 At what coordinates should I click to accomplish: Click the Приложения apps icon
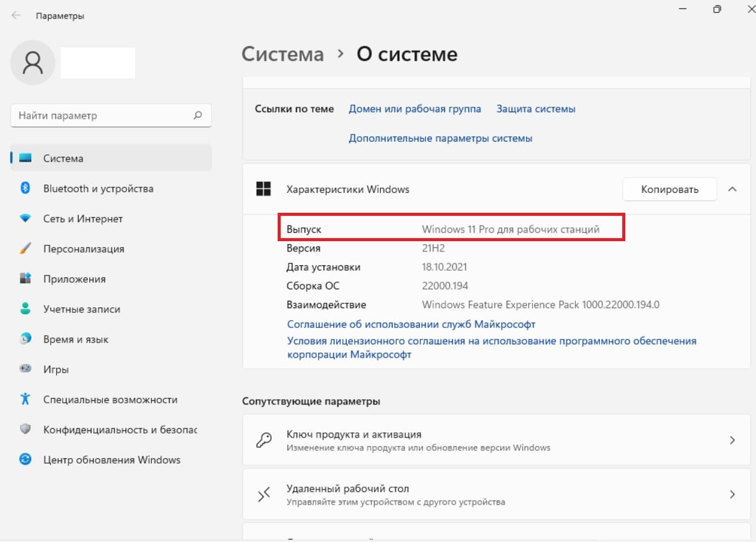25,279
